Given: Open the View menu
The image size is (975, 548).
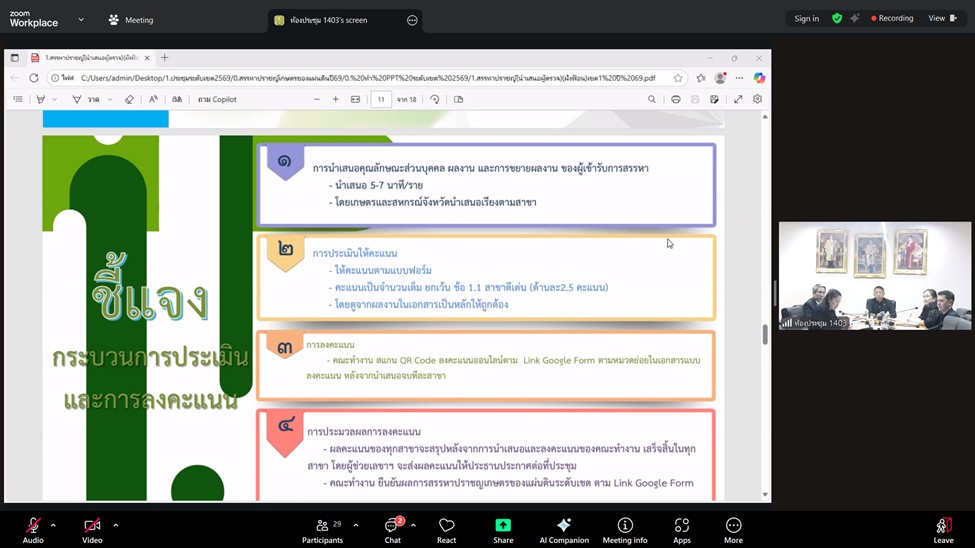Looking at the screenshot, I should (x=943, y=19).
